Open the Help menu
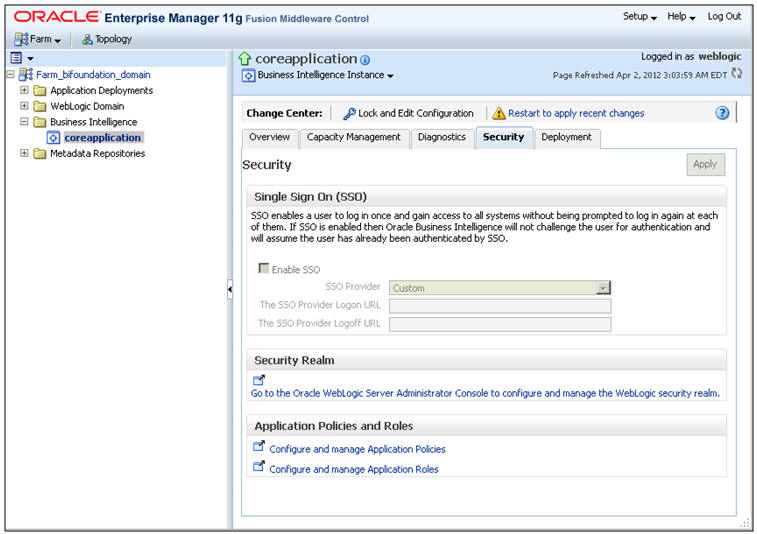757x534 pixels. 681,16
